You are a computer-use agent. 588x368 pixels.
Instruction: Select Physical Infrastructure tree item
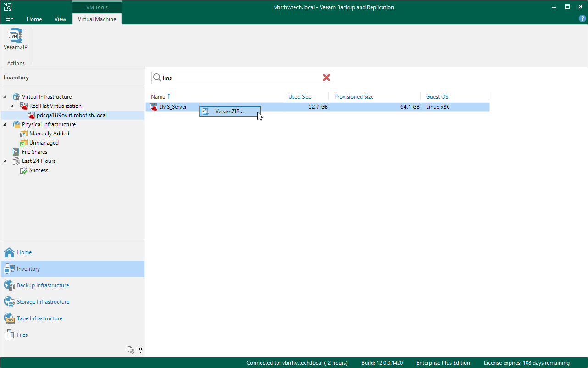(x=49, y=124)
